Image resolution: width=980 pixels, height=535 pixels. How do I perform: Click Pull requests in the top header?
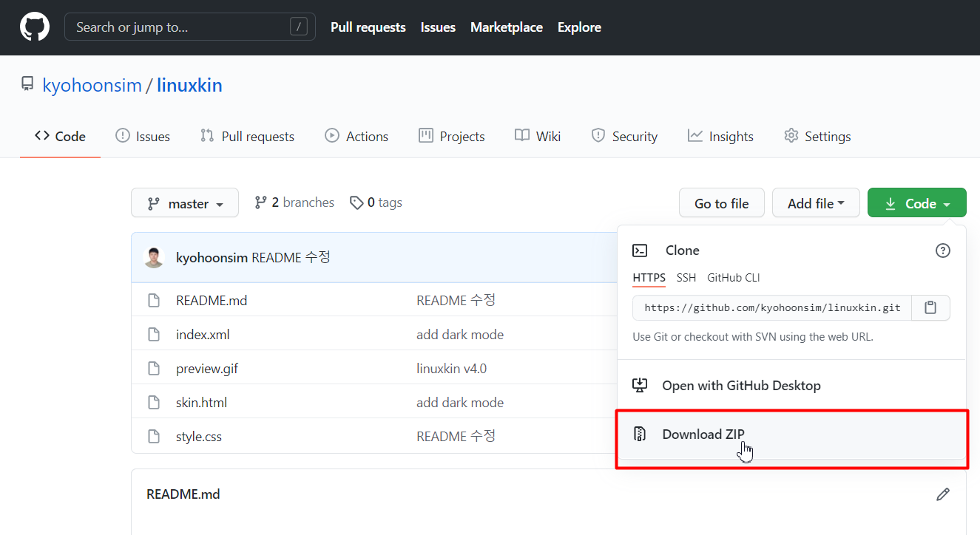[x=368, y=27]
